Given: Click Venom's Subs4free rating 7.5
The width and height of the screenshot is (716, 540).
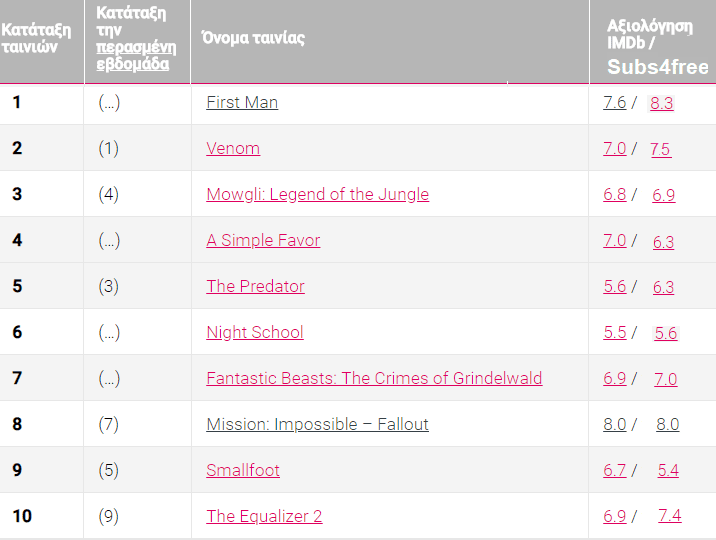Looking at the screenshot, I should [x=660, y=149].
